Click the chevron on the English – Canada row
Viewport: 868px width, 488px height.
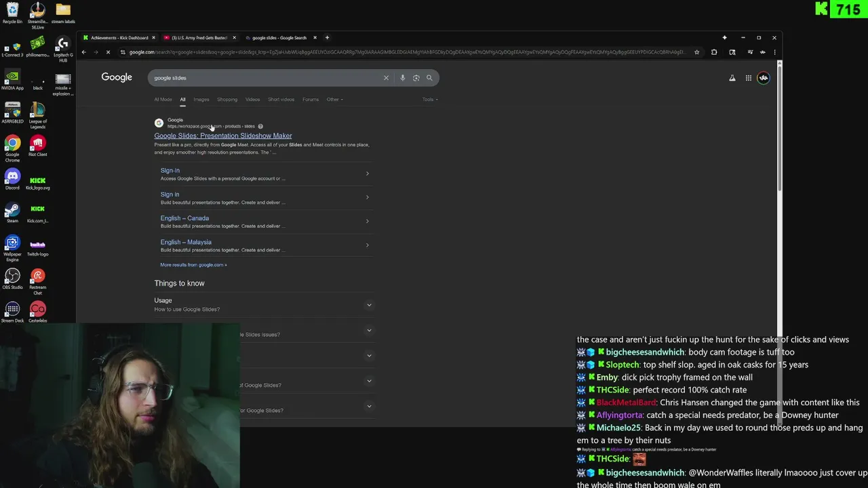pyautogui.click(x=368, y=221)
